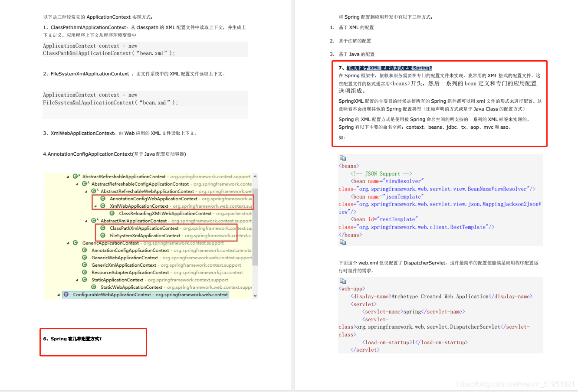The height and width of the screenshot is (392, 578).
Task: Collapse the XmlWebApplicationContext node
Action: (x=95, y=206)
